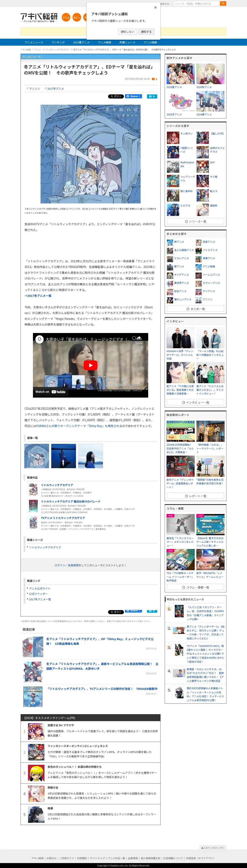Open the first gallery thumbnail illustration
The height and width of the screenshot is (868, 247).
[x=37, y=456]
